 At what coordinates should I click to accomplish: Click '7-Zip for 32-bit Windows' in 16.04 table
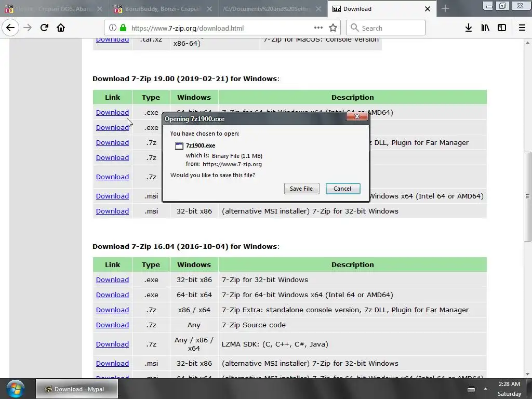pos(265,280)
